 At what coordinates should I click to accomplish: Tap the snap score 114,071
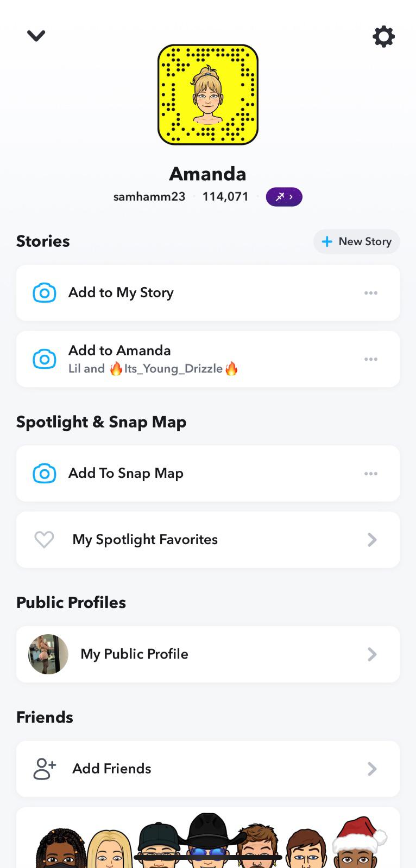point(225,197)
